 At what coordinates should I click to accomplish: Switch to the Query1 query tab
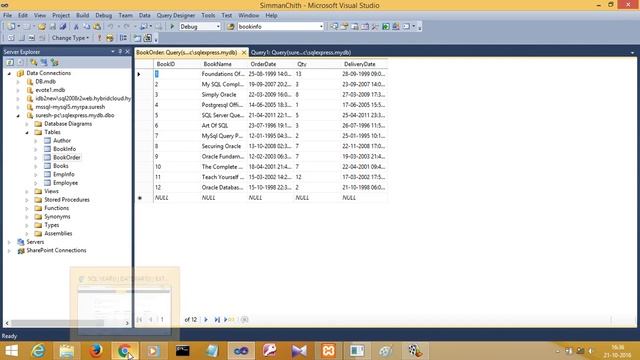pos(301,53)
